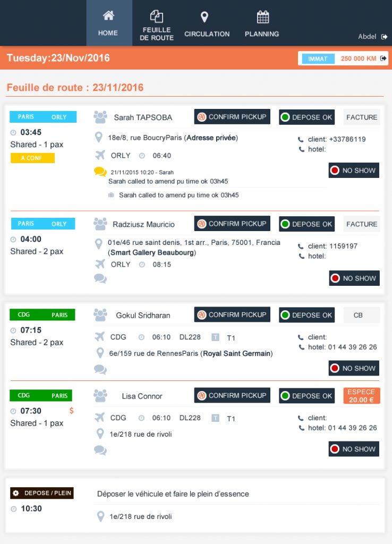Click the yellow comment bubble under Sarah TAPSOBA
The image size is (392, 544).
pos(100,172)
